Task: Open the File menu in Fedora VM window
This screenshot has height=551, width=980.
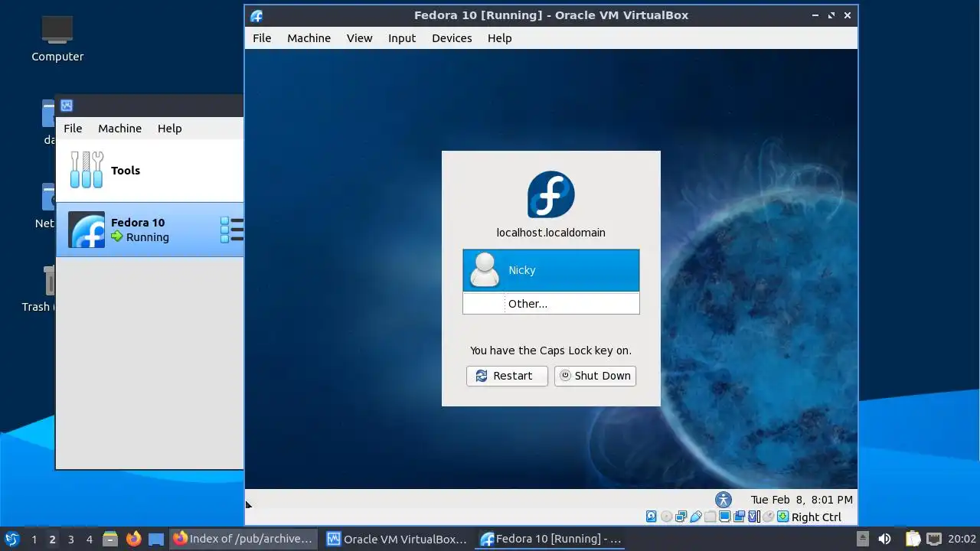Action: click(262, 38)
